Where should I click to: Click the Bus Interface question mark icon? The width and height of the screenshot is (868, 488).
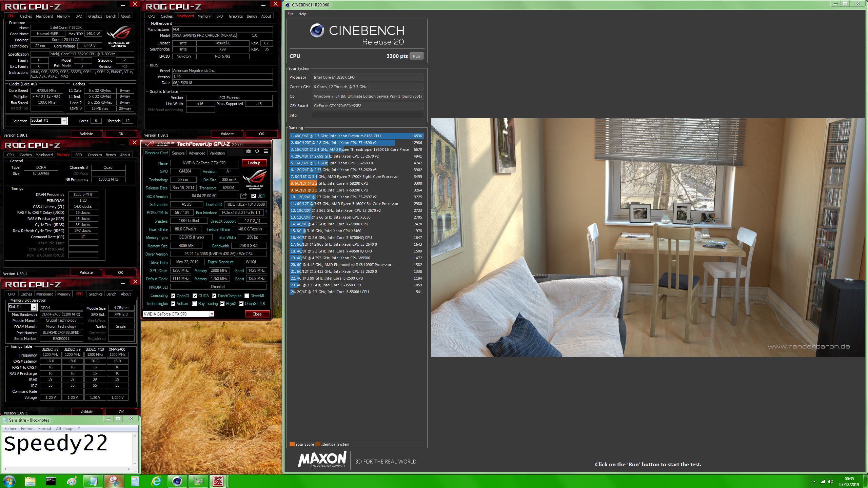pyautogui.click(x=266, y=212)
